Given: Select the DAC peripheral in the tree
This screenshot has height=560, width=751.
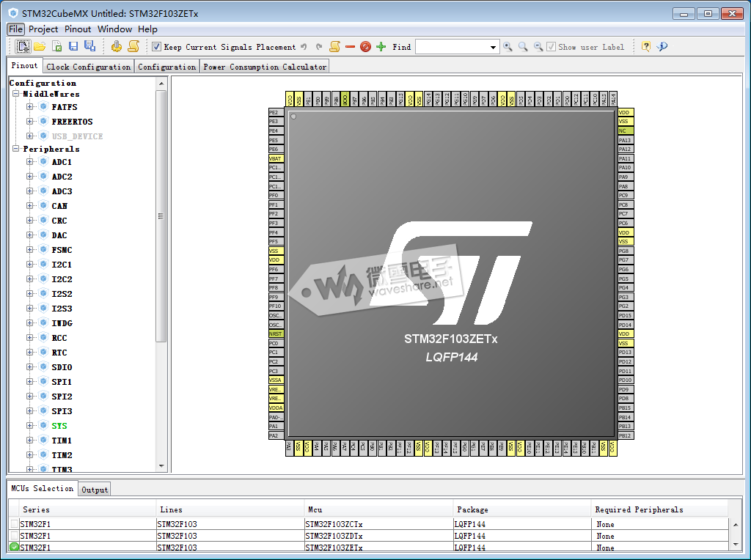Looking at the screenshot, I should click(x=59, y=235).
